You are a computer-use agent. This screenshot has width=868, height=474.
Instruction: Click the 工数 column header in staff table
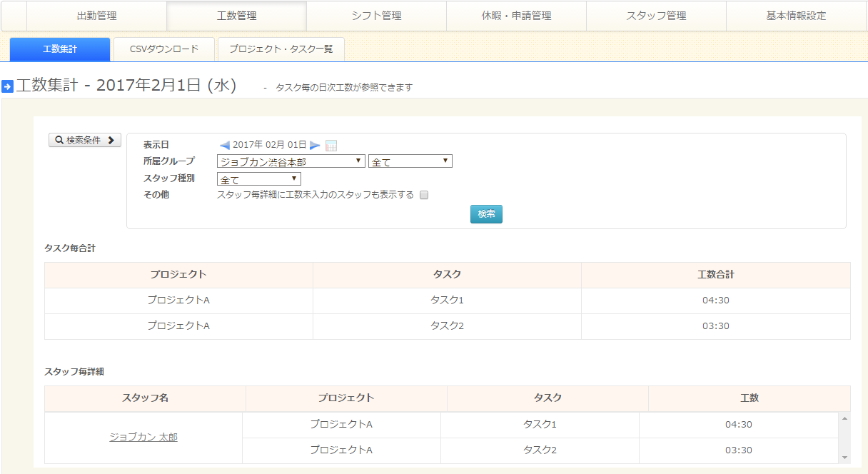point(750,398)
